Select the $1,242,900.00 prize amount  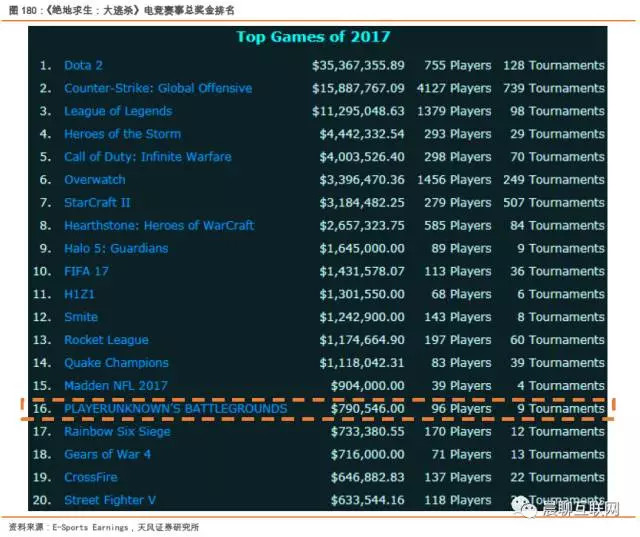click(362, 317)
